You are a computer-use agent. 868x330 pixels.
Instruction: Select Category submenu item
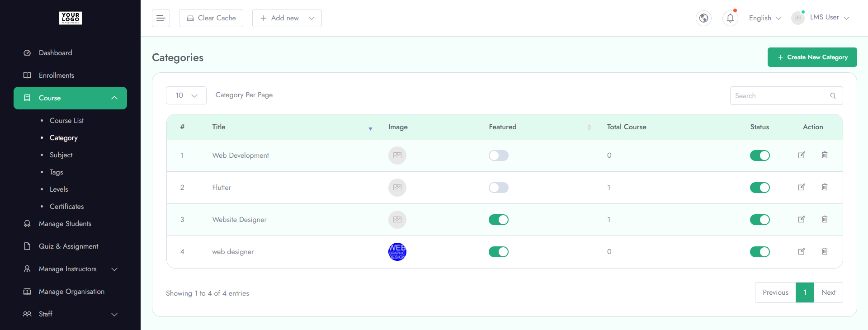(x=64, y=138)
